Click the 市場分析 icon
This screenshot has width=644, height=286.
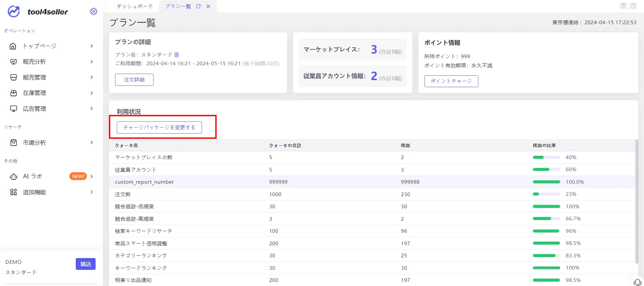click(13, 143)
